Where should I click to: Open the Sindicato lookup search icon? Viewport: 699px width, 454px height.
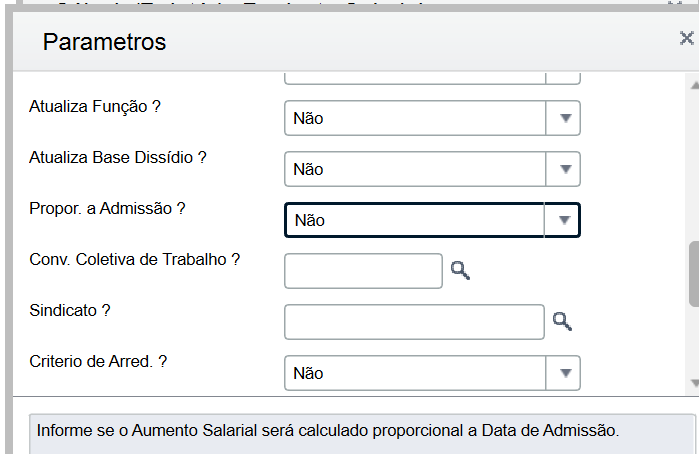click(563, 321)
